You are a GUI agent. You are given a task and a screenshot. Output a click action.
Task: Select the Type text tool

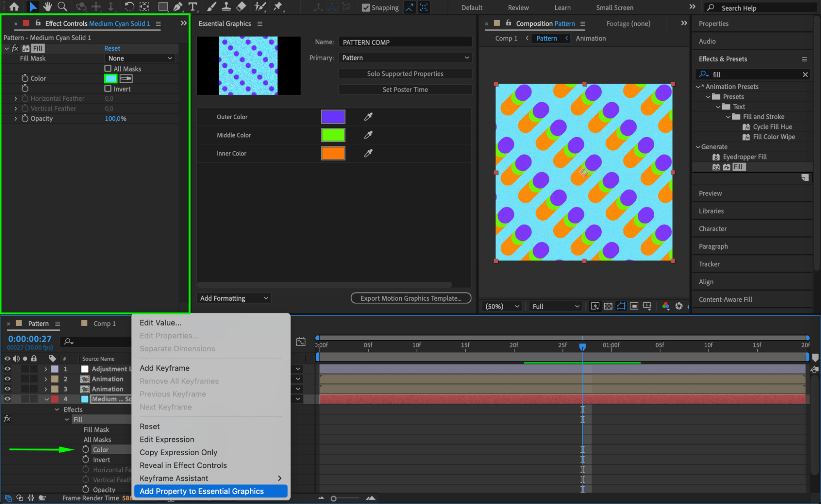[192, 7]
